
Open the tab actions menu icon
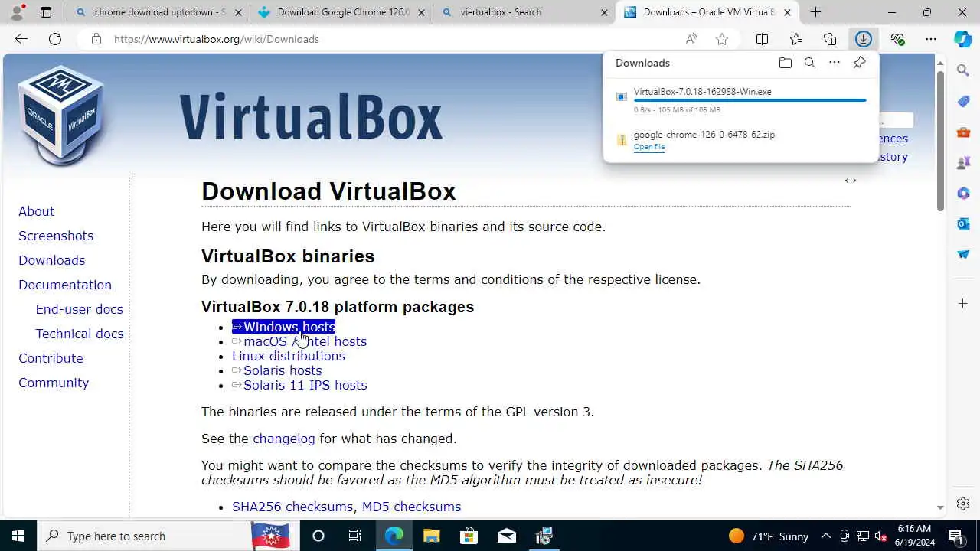point(46,12)
